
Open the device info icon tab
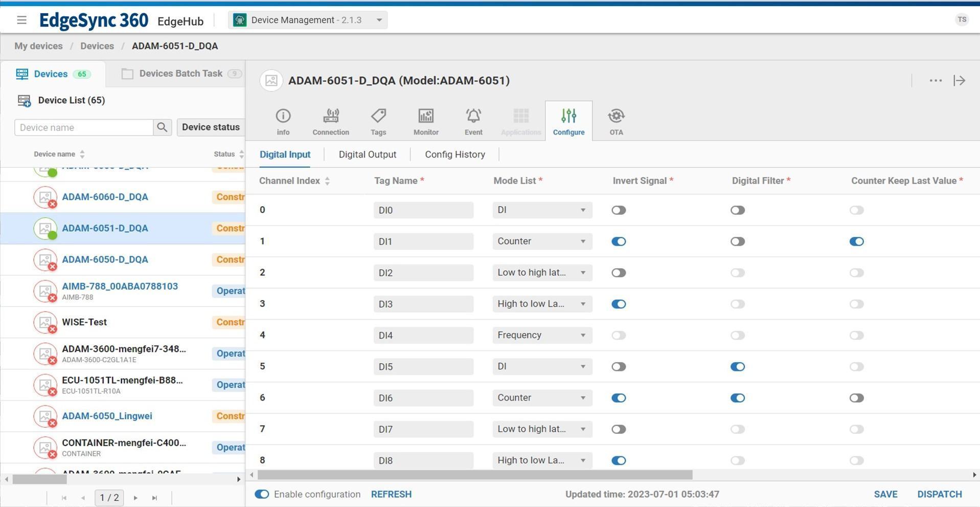283,121
